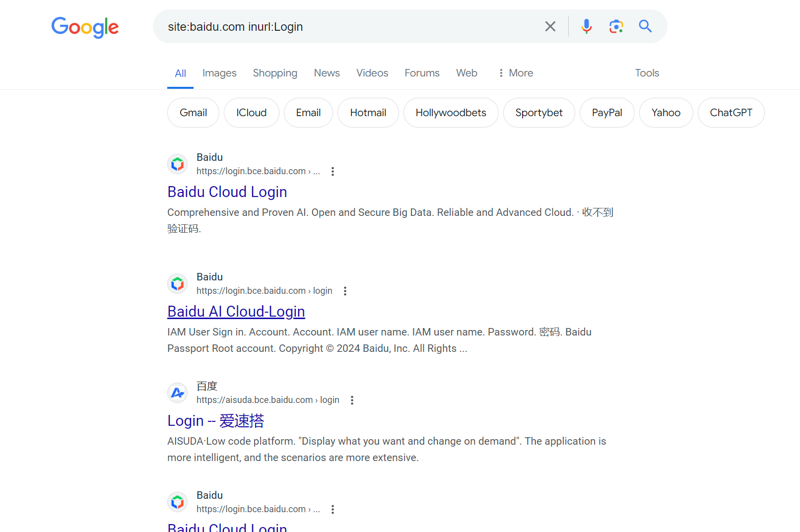Switch to the Images tab

coord(219,73)
